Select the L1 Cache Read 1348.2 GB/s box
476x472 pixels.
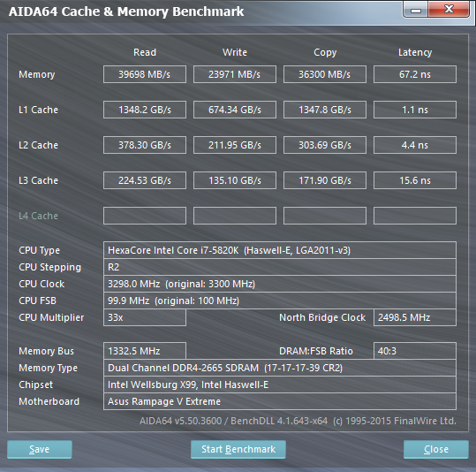[x=145, y=110]
